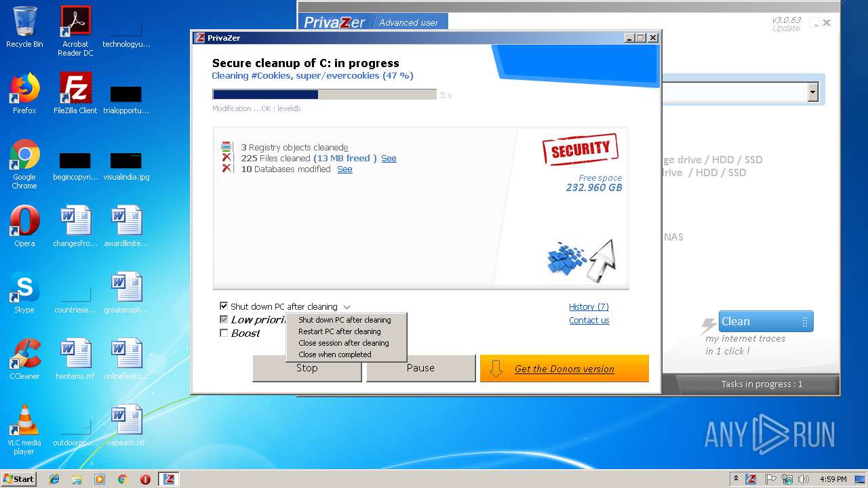The image size is (868, 488).
Task: Uncheck Shut down PC after cleaning
Action: [x=224, y=306]
